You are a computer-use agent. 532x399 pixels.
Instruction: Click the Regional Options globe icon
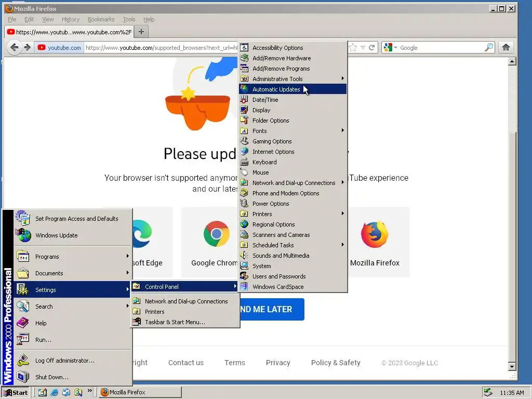click(244, 224)
